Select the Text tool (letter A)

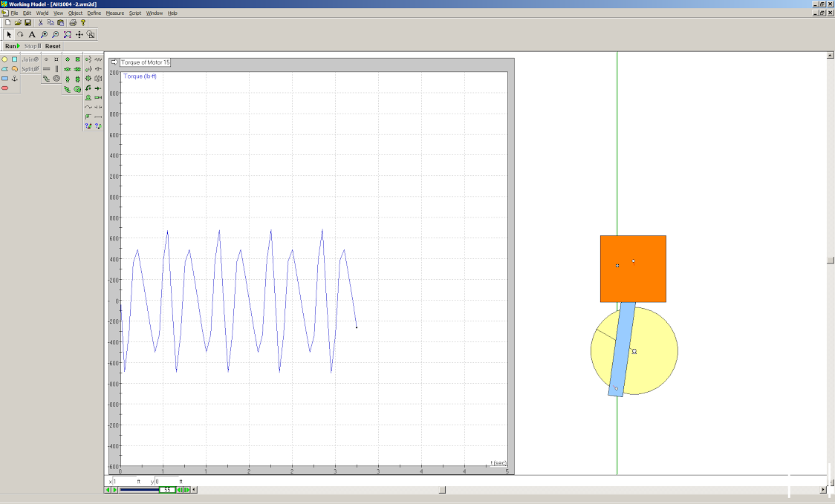32,35
